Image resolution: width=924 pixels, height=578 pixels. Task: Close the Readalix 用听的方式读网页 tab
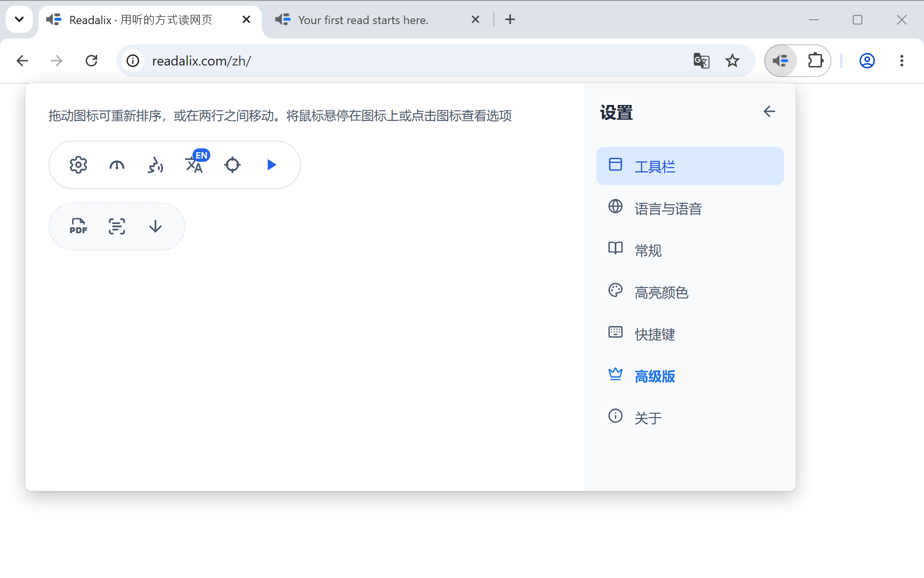pos(246,19)
